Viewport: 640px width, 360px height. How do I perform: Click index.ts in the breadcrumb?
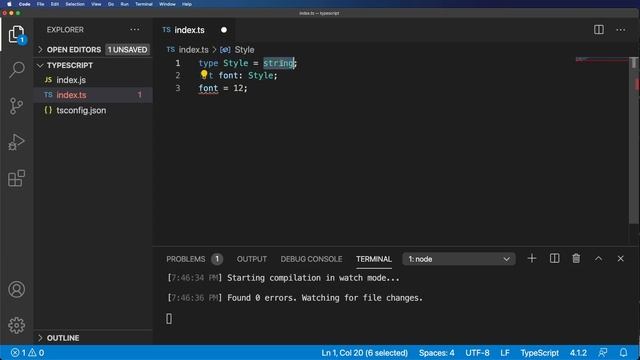coord(193,50)
